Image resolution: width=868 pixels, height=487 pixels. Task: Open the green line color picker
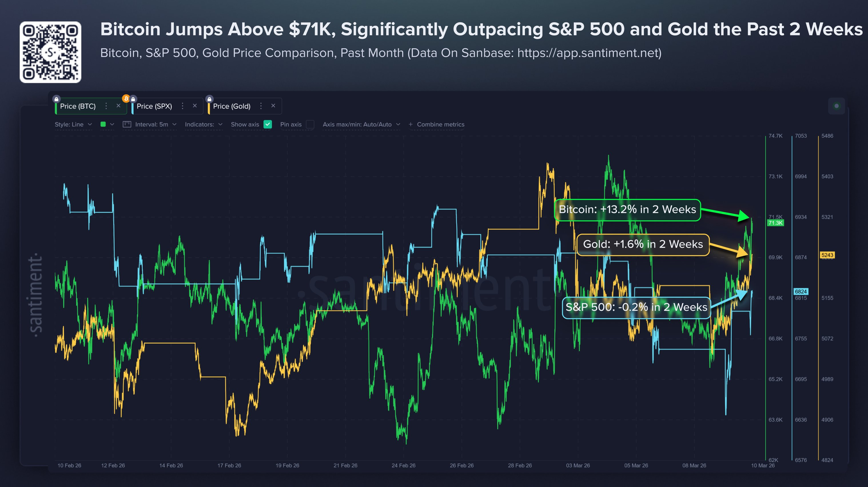(107, 124)
